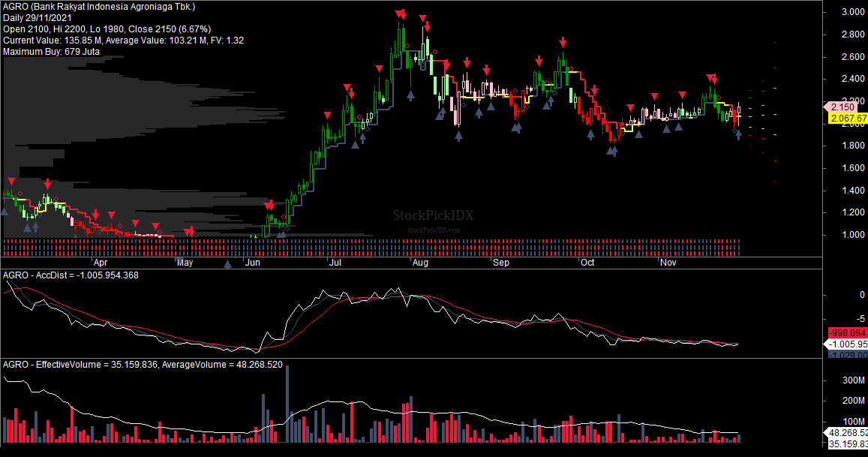Click the 2.400 price axis label
The height and width of the screenshot is (457, 868).
(853, 79)
